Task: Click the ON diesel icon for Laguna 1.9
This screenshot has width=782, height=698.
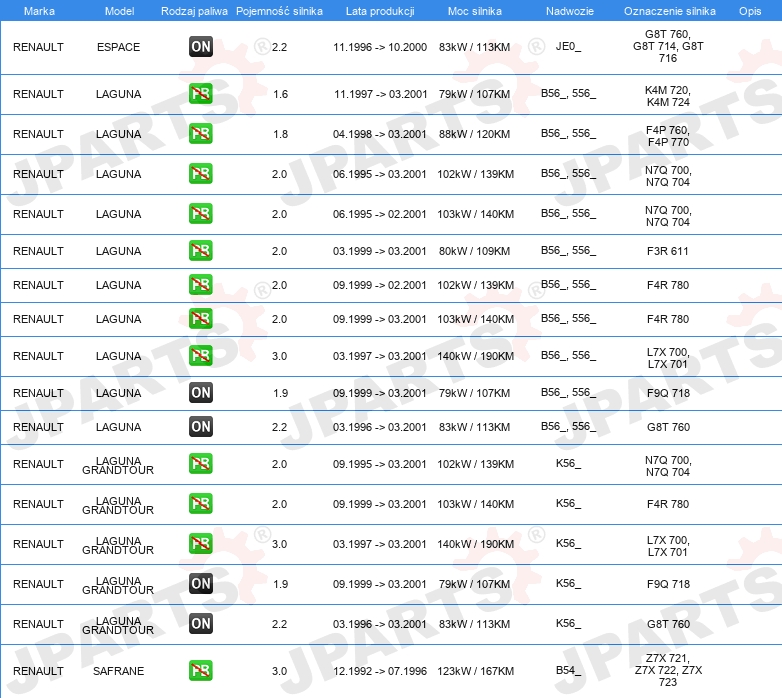Action: pyautogui.click(x=201, y=392)
